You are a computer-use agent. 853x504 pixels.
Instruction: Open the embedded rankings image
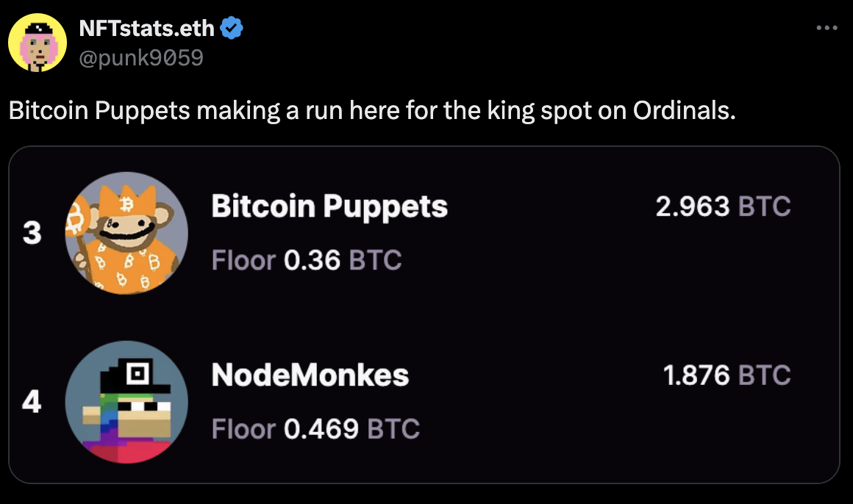pos(424,314)
